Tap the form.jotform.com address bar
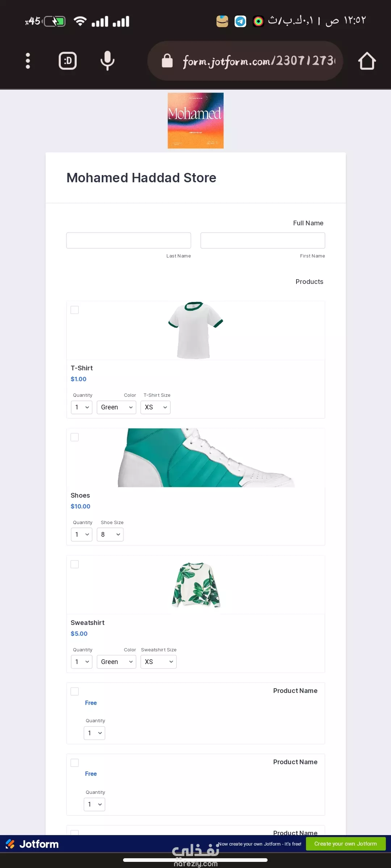The image size is (391, 868). tap(245, 61)
